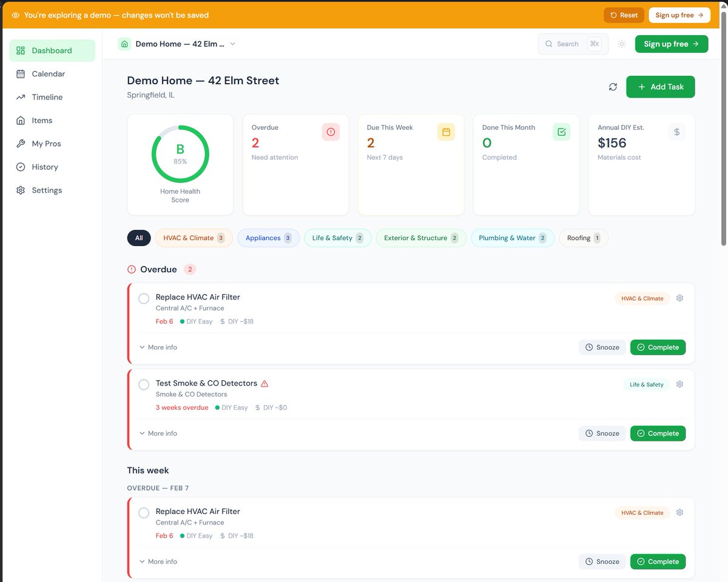
Task: Click HVAC & Climate tag on This week task
Action: pyautogui.click(x=642, y=513)
